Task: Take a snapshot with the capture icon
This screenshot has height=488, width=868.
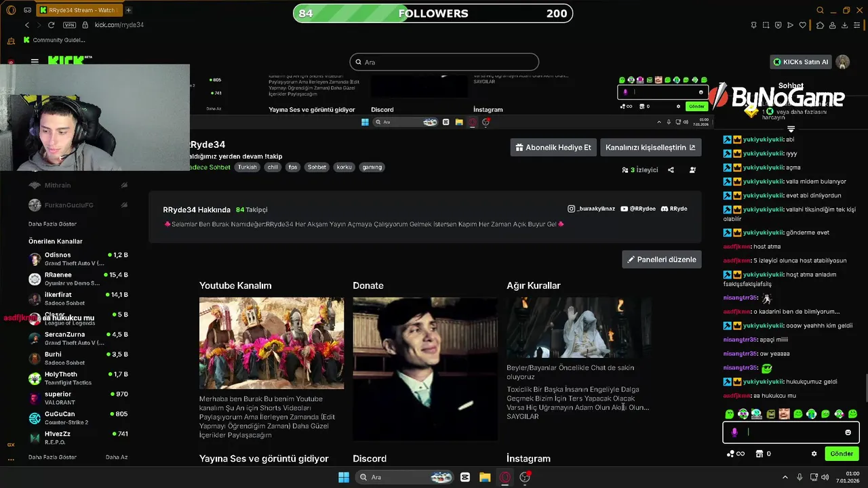Action: (766, 25)
